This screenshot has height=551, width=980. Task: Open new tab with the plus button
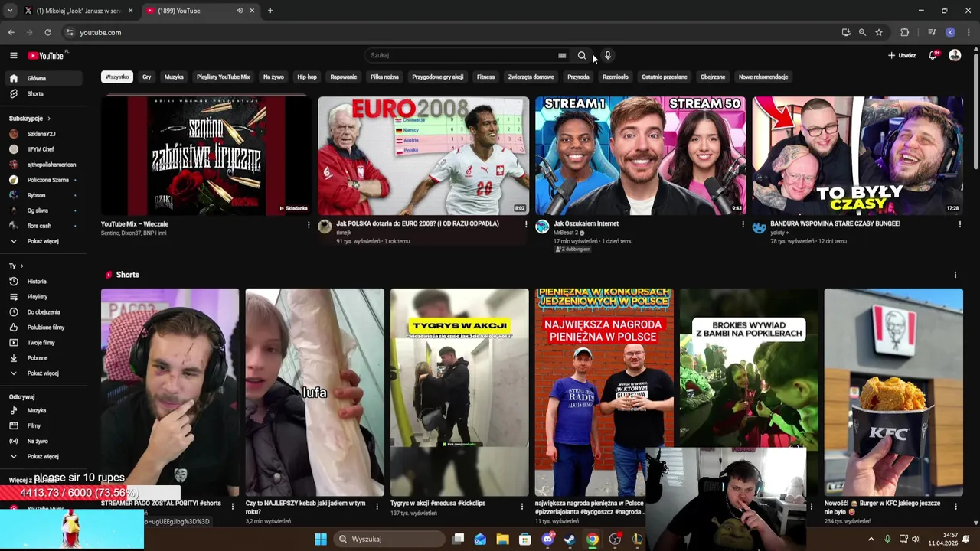[270, 11]
